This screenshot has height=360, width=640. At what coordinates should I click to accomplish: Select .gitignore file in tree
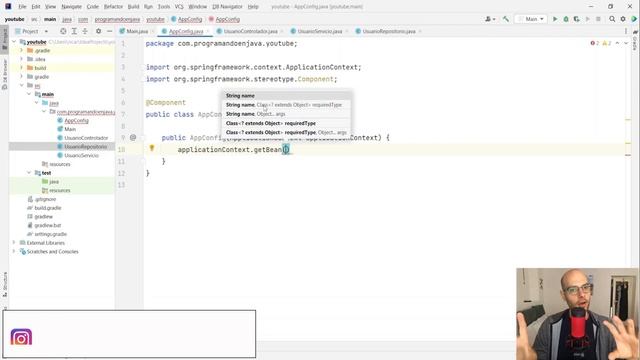45,199
